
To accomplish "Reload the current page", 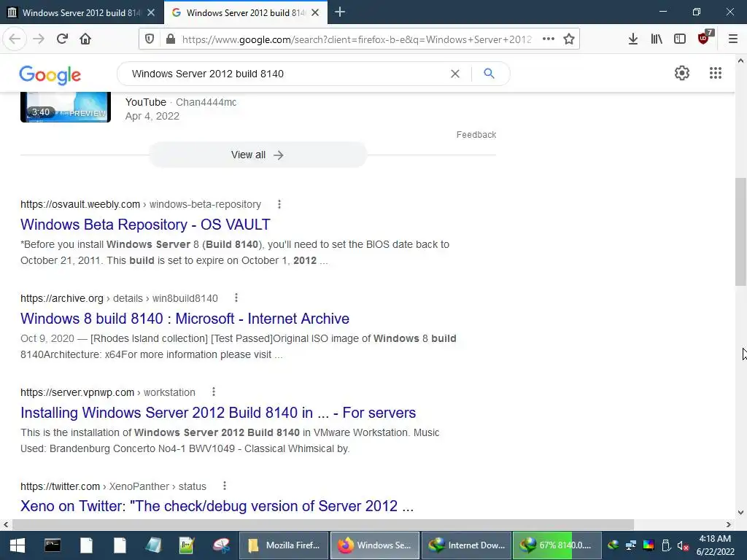I will [62, 39].
